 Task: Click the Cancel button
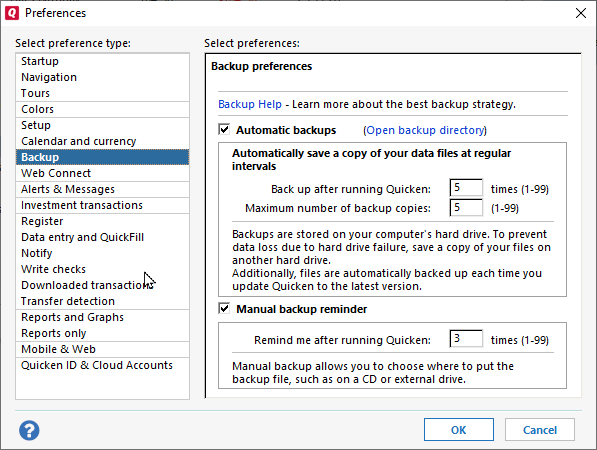(x=540, y=430)
